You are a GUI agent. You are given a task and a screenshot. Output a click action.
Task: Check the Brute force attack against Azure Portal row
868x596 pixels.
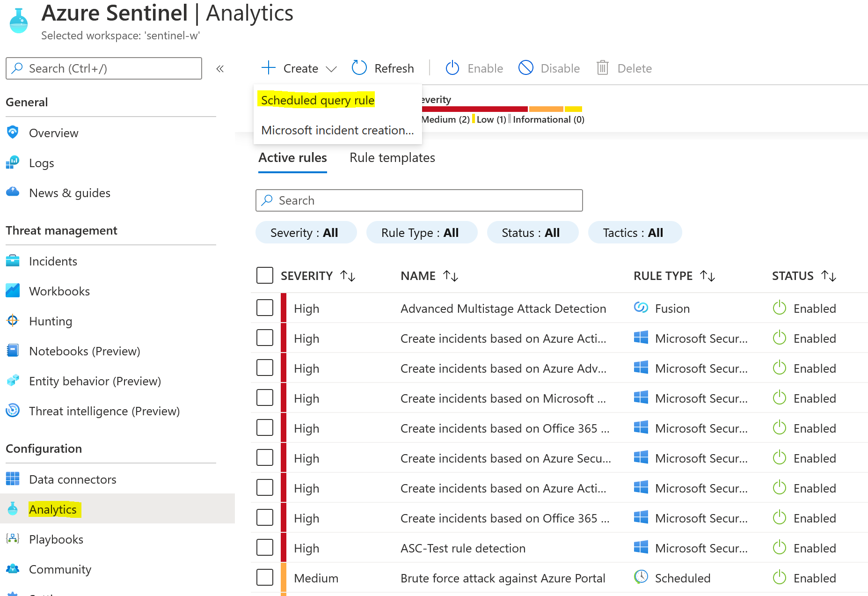(265, 577)
